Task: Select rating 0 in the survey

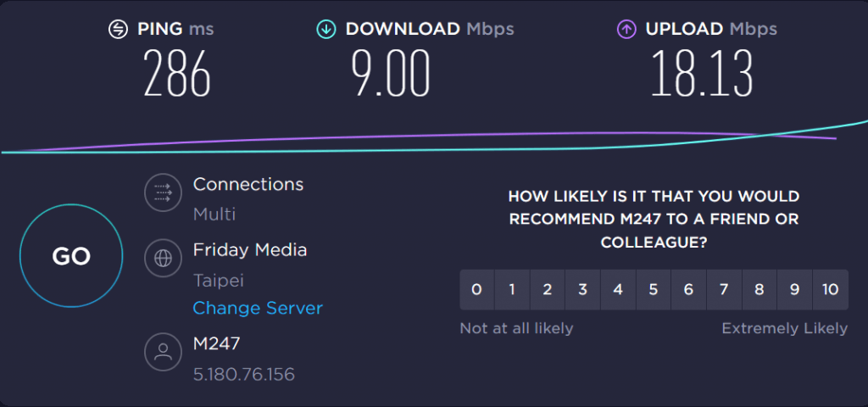Action: pos(476,290)
